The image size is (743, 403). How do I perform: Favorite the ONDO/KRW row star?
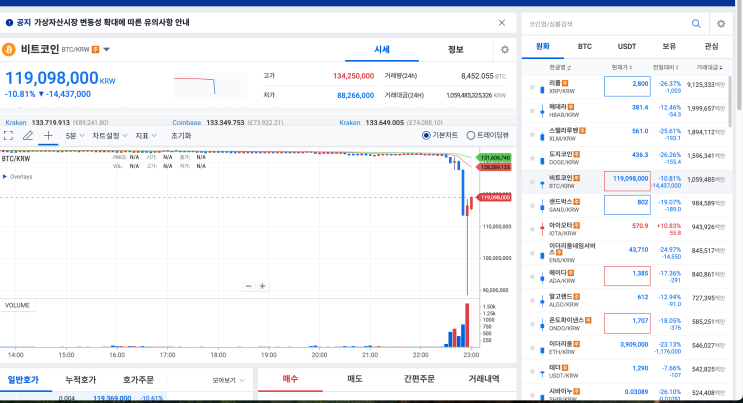point(532,324)
